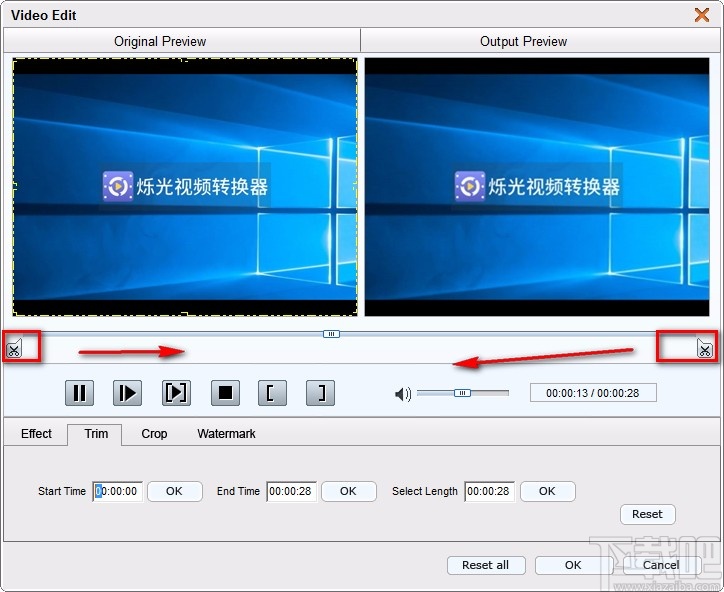Click the Start Time input field
This screenshot has width=724, height=592.
coord(118,491)
